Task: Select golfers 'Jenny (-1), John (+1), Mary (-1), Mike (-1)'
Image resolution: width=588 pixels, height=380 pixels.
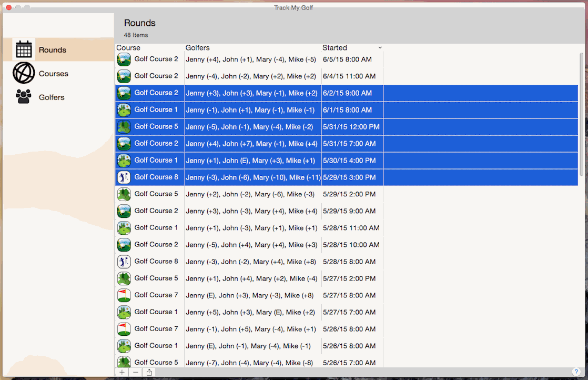Action: tap(250, 110)
